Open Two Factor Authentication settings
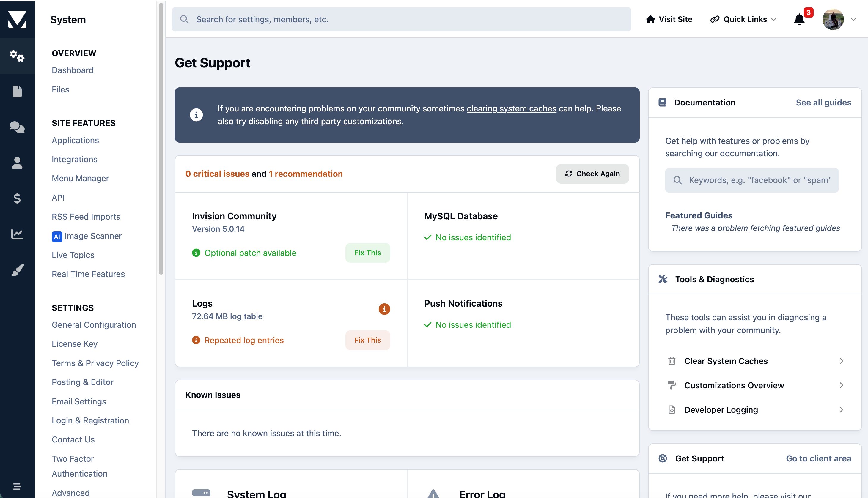868x498 pixels. [80, 467]
